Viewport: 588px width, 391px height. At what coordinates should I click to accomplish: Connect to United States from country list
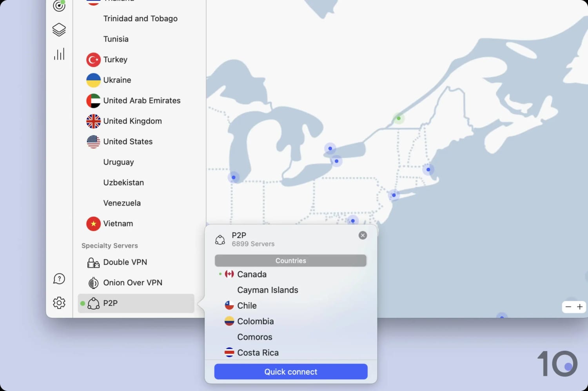click(128, 141)
